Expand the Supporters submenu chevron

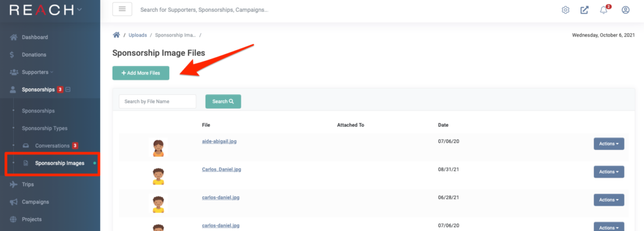(x=52, y=72)
